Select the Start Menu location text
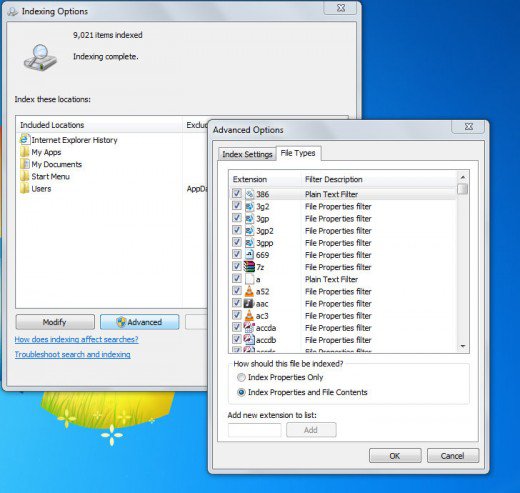The height and width of the screenshot is (493, 520). point(50,176)
